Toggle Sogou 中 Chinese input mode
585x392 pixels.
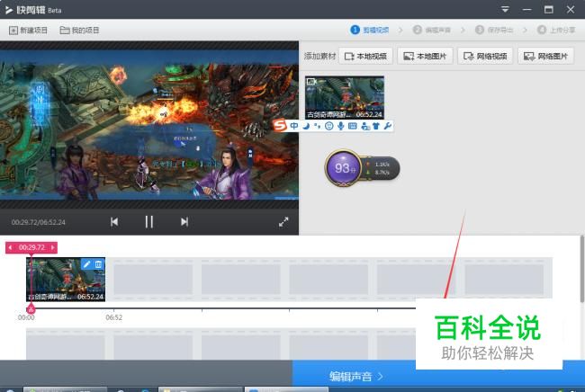coord(294,126)
